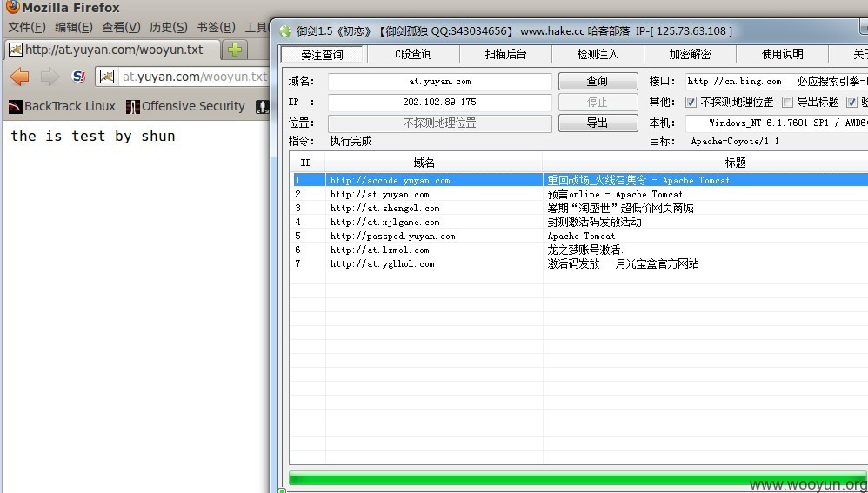This screenshot has height=493, width=868.
Task: Click the Firefox forward arrow button
Action: tap(50, 77)
